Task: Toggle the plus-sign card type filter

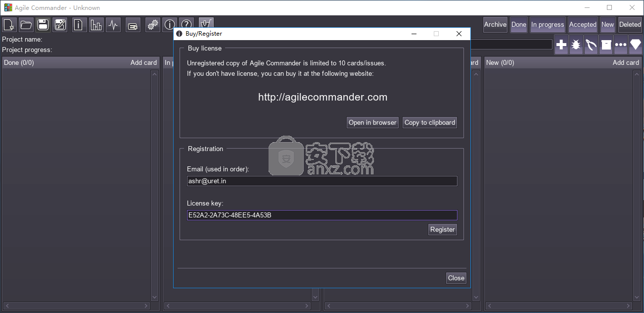Action: 561,45
